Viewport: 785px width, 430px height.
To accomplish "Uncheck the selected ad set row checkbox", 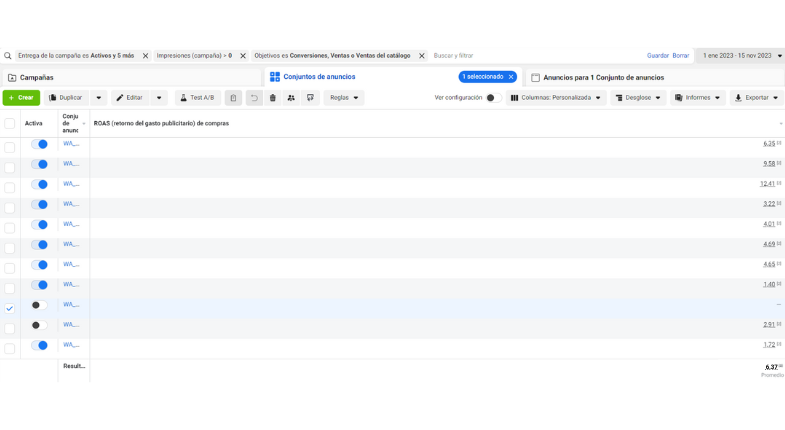I will (x=10, y=308).
